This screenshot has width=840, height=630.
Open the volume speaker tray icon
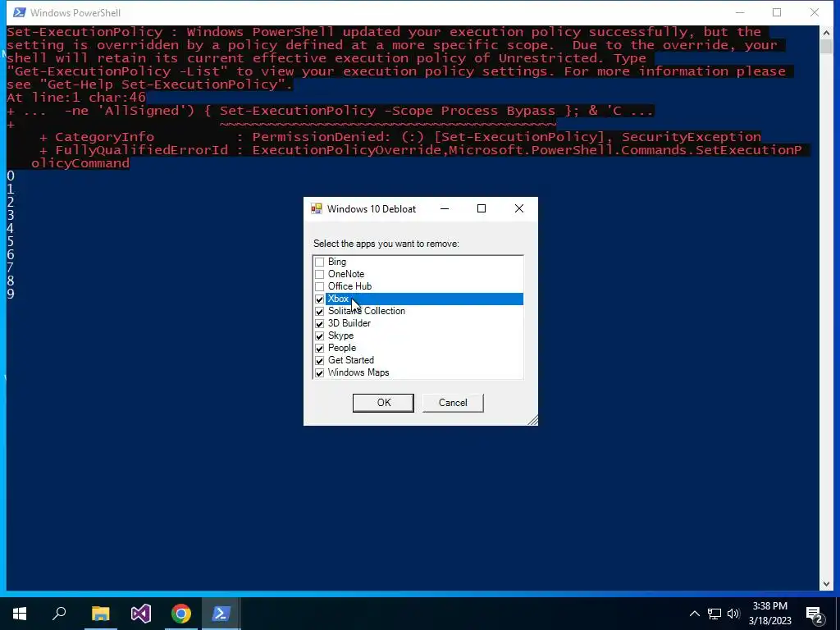point(733,614)
